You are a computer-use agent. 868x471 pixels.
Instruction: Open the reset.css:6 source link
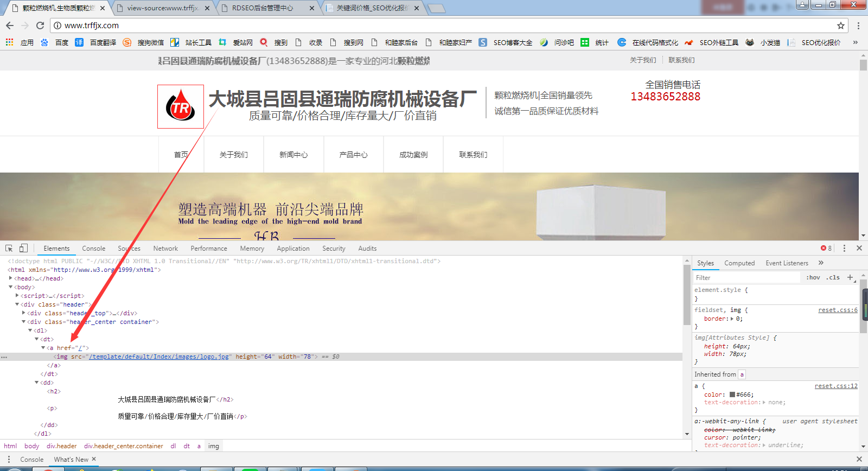838,310
